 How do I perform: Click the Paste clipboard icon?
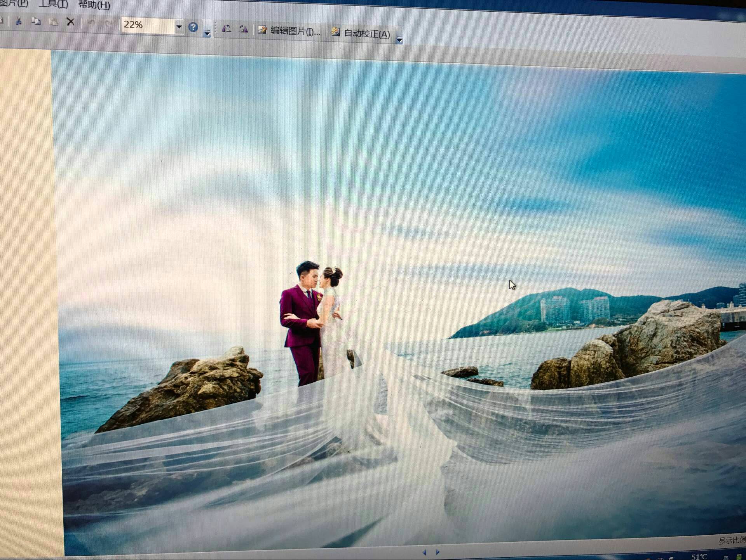53,22
